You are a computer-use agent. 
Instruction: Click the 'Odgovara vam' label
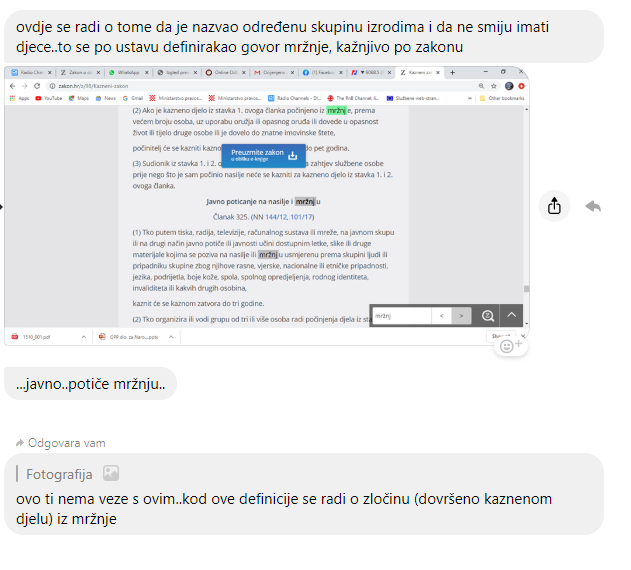tap(67, 443)
